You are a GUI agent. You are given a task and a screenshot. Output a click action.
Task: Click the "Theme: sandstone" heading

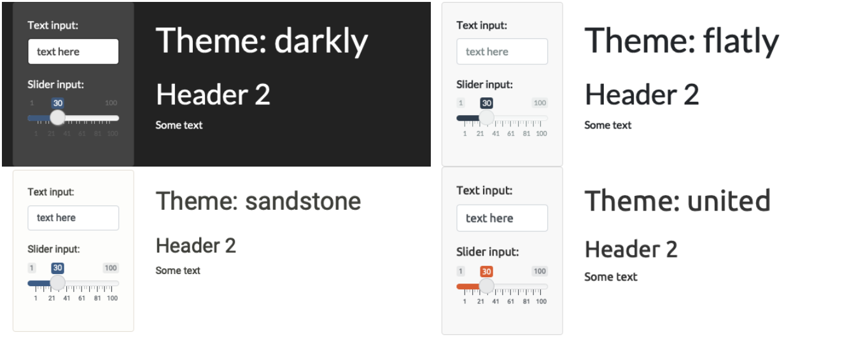tap(258, 201)
